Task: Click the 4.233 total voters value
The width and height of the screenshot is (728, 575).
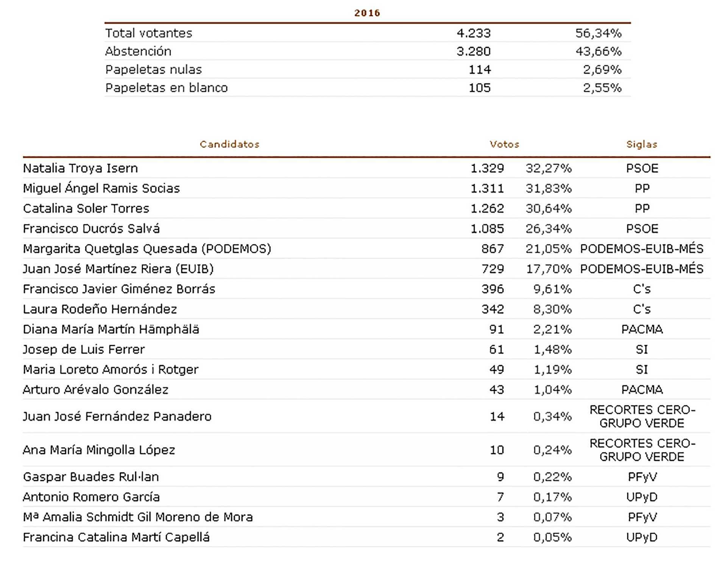Action: tap(474, 33)
